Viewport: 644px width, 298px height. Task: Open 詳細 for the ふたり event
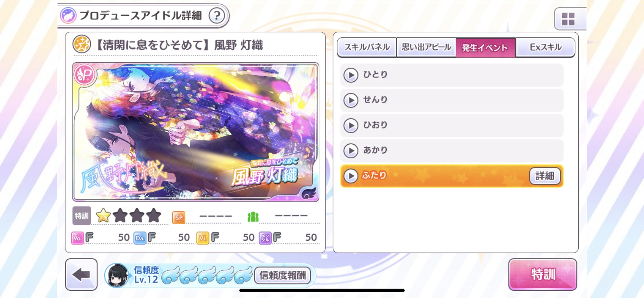tap(545, 176)
